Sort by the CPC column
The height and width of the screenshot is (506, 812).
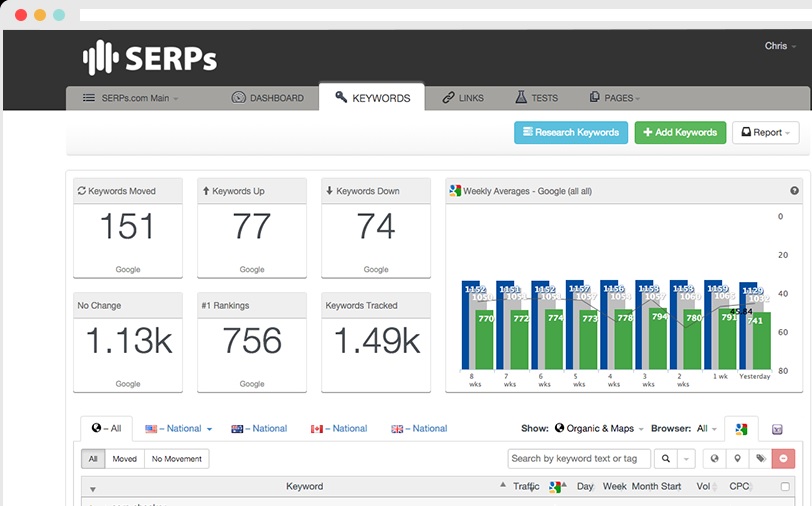click(x=739, y=486)
